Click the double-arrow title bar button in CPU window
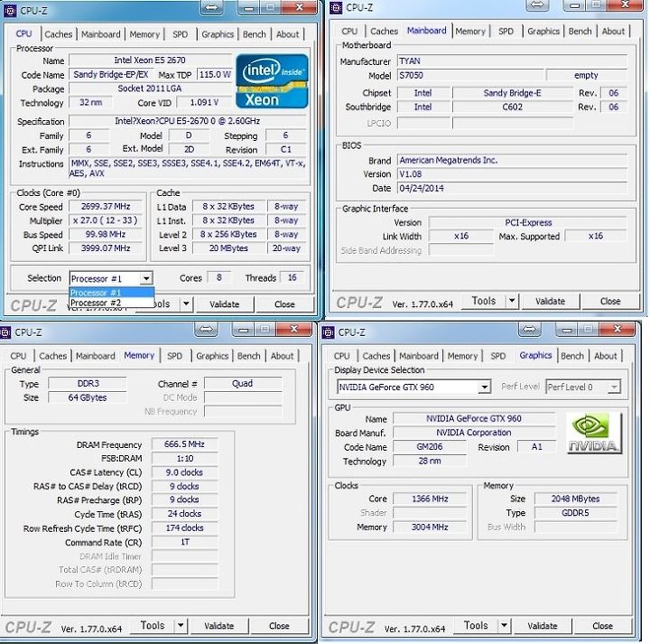 pos(211,7)
